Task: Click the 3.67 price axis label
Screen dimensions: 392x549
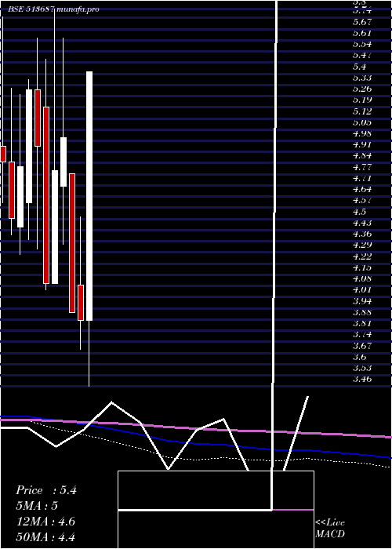Action: click(362, 346)
